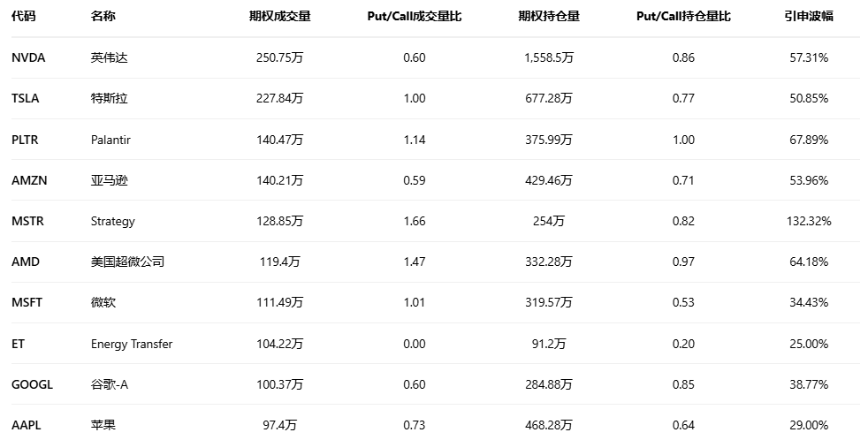Click the AAPL ticker symbol
Screen dimensions: 868x440
pos(27,425)
